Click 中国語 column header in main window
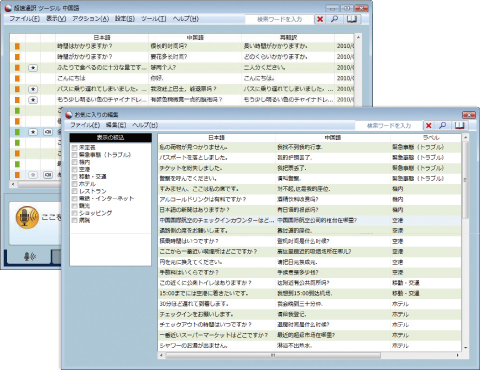480x370 pixels. [x=195, y=38]
